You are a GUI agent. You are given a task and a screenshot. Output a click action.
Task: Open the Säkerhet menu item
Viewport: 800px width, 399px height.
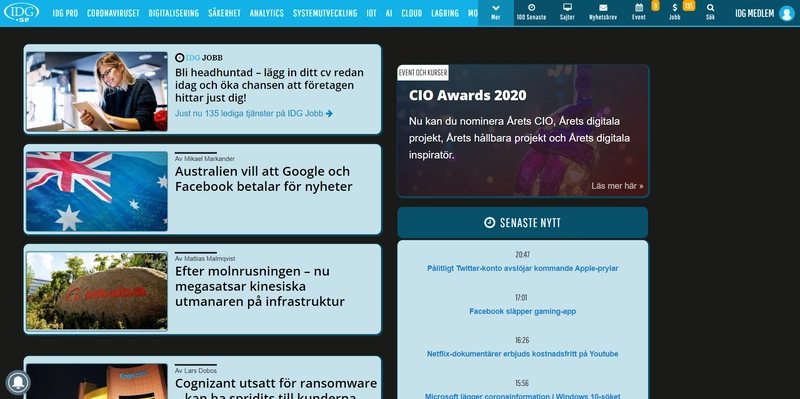[224, 13]
